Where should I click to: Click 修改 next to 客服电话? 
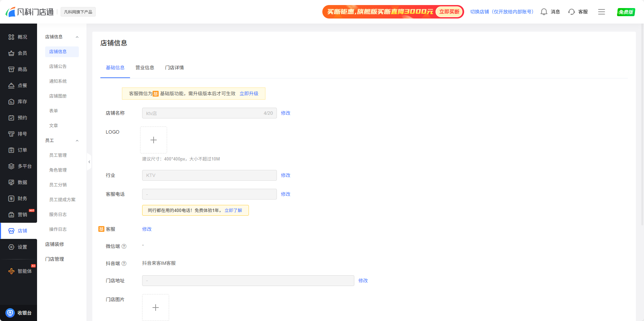coord(286,194)
